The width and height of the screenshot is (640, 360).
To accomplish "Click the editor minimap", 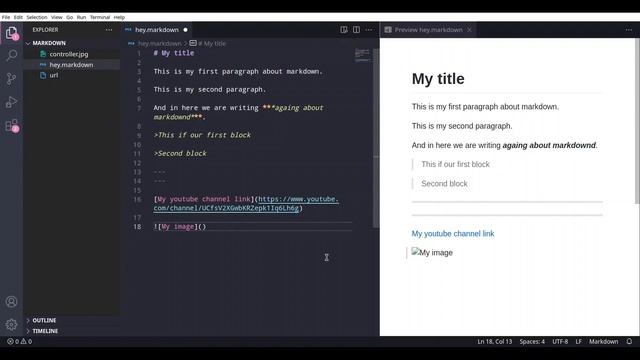I will pyautogui.click(x=362, y=55).
